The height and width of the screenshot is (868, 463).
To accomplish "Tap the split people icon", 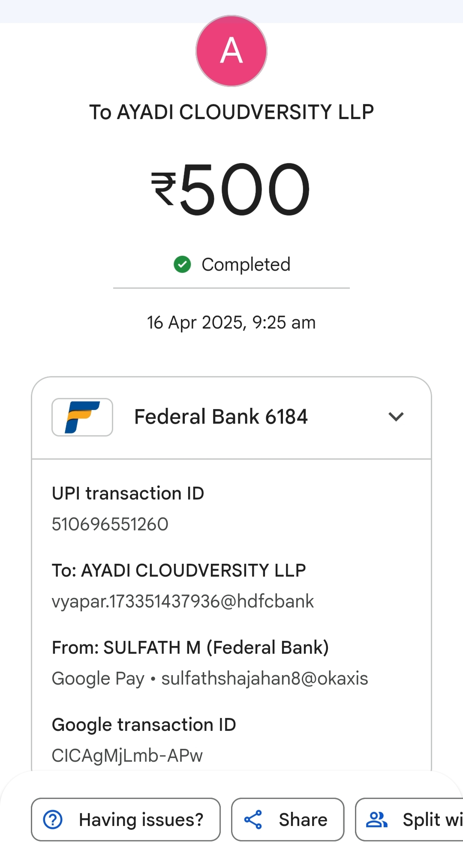I will tap(376, 820).
